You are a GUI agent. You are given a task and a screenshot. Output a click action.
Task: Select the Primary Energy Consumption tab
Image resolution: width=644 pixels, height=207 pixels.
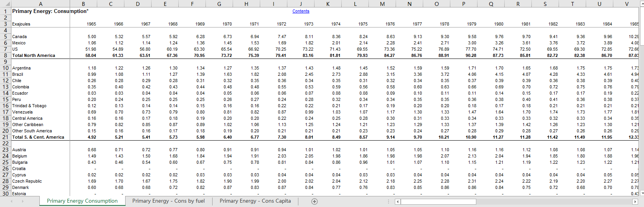(82, 201)
